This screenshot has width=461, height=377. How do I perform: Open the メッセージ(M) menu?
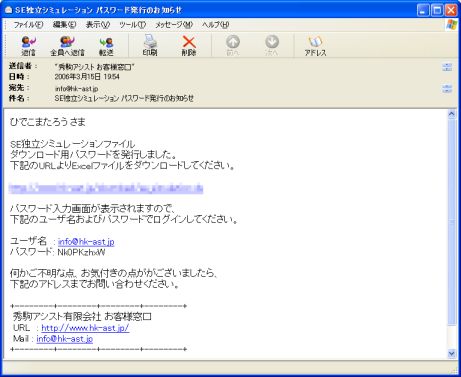[174, 25]
